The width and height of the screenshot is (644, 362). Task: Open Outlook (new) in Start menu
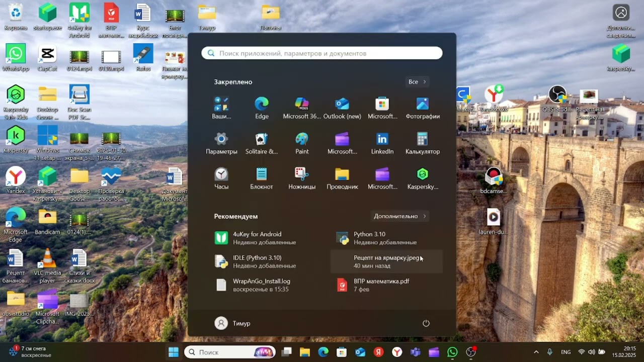[342, 108]
